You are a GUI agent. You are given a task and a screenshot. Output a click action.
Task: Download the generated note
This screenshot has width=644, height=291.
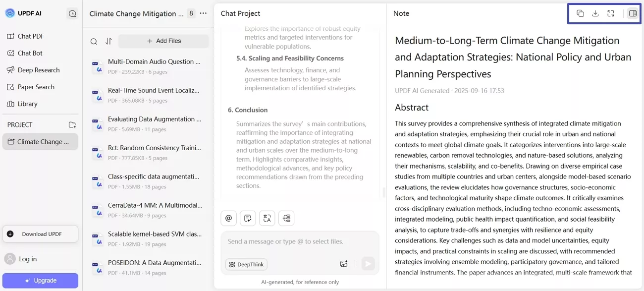click(x=595, y=13)
